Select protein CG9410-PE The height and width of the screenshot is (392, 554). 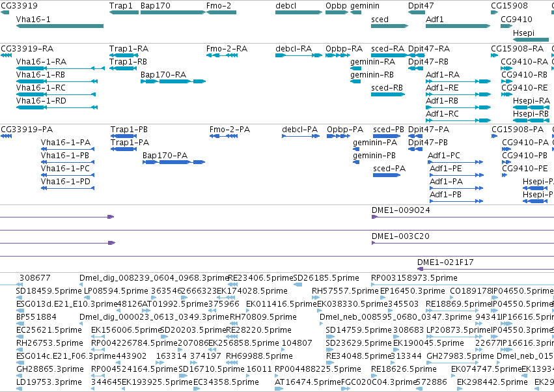point(505,175)
